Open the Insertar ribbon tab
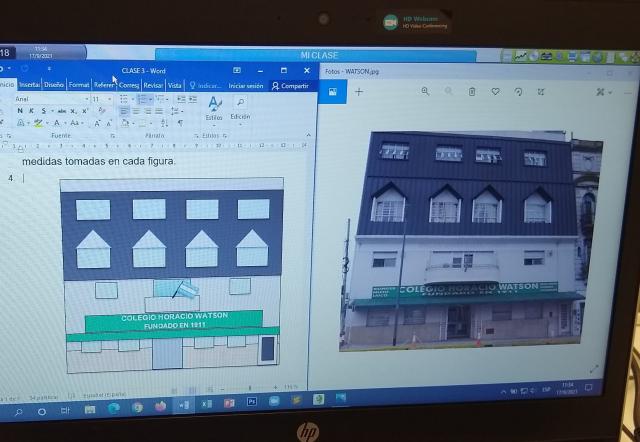Screen dimensions: 640x442 tap(29, 85)
